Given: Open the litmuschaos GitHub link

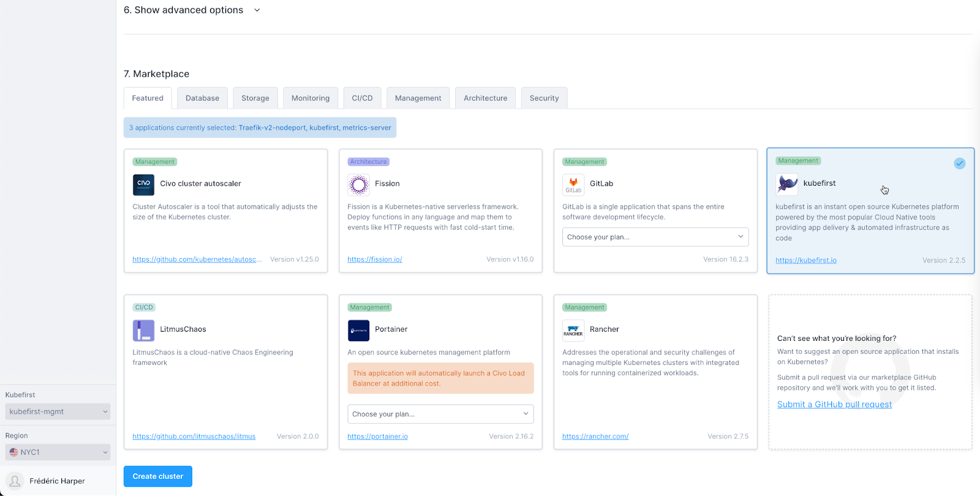Looking at the screenshot, I should [194, 437].
